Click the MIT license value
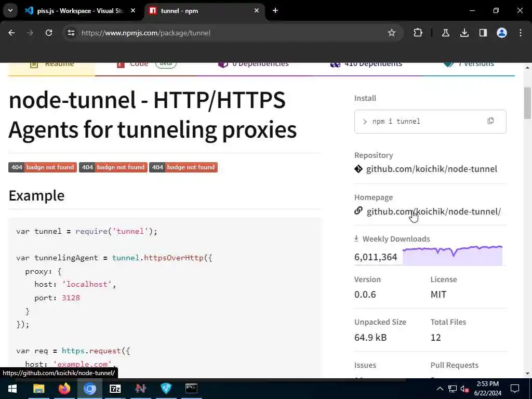532x399 pixels. point(438,294)
